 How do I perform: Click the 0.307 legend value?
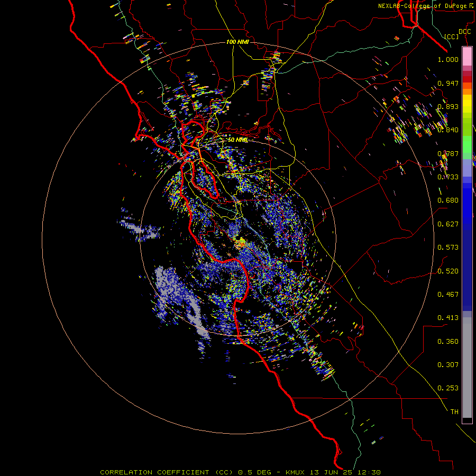[x=448, y=365]
